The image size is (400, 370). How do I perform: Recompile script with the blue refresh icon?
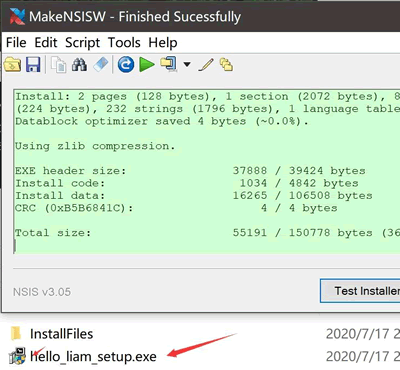126,64
